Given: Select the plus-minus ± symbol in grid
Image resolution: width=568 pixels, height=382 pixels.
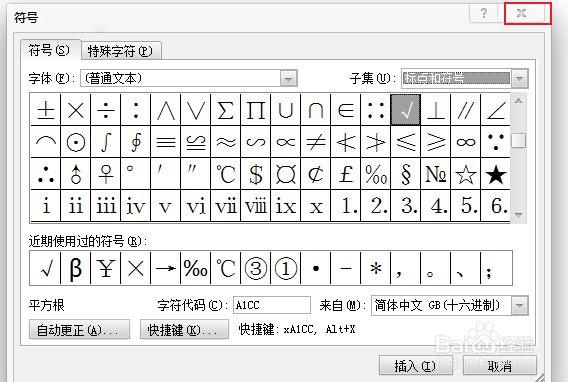Looking at the screenshot, I should [x=46, y=110].
